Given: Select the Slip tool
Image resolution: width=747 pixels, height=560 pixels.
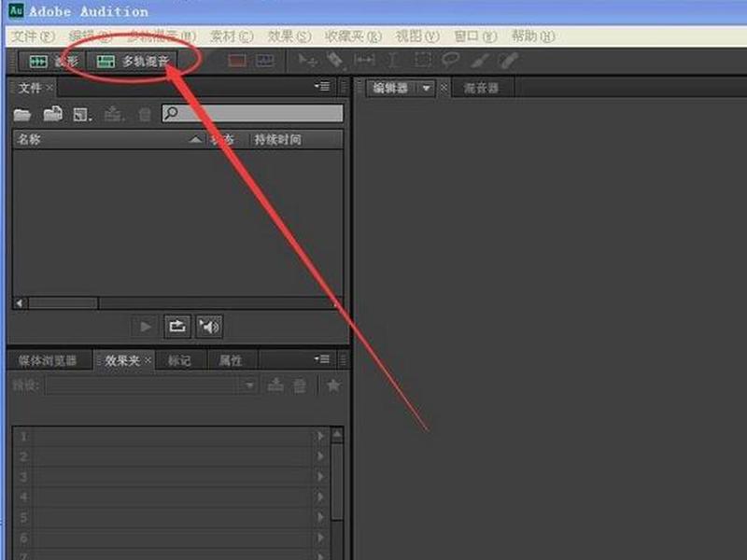Looking at the screenshot, I should pos(364,61).
